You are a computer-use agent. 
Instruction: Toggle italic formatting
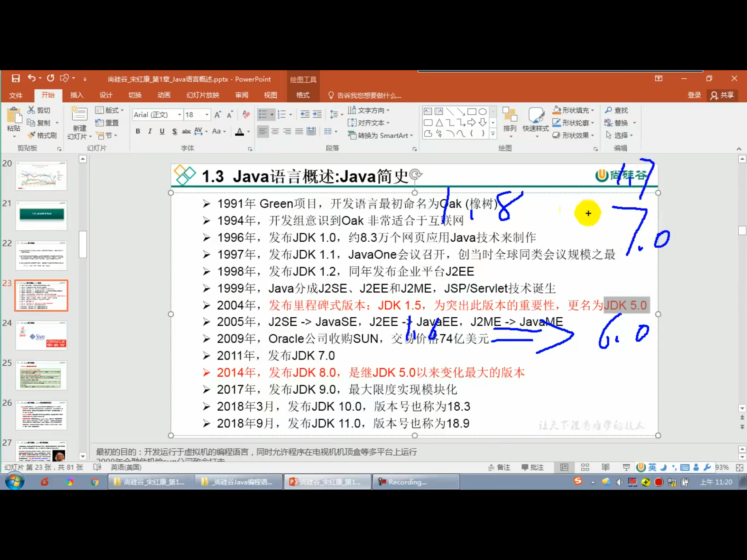[150, 131]
